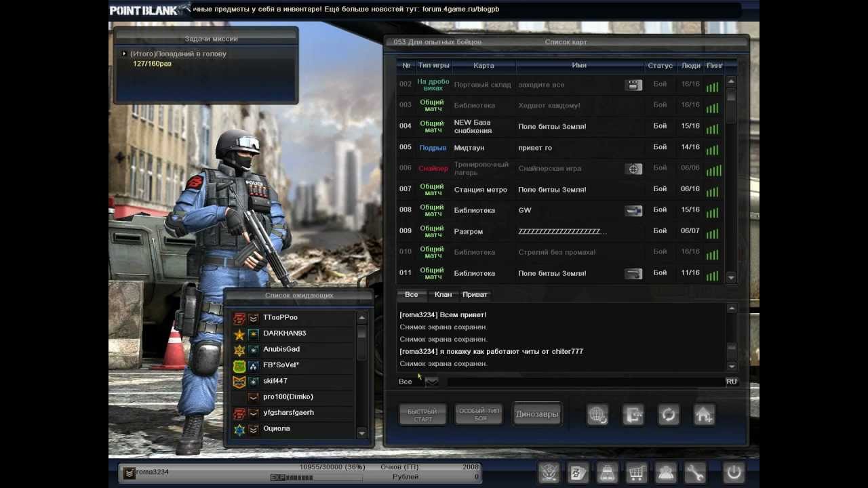Click the house-plus create room icon
This screenshot has width=868, height=488.
(704, 415)
